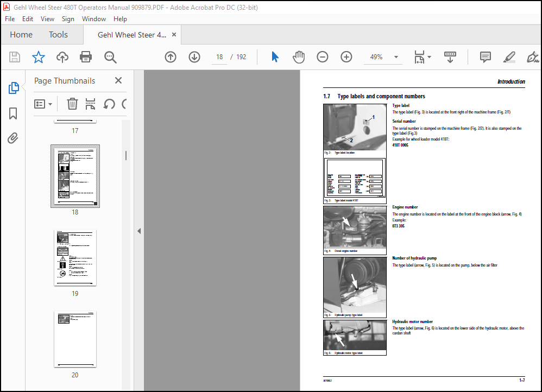Open the Window menu

tap(93, 19)
